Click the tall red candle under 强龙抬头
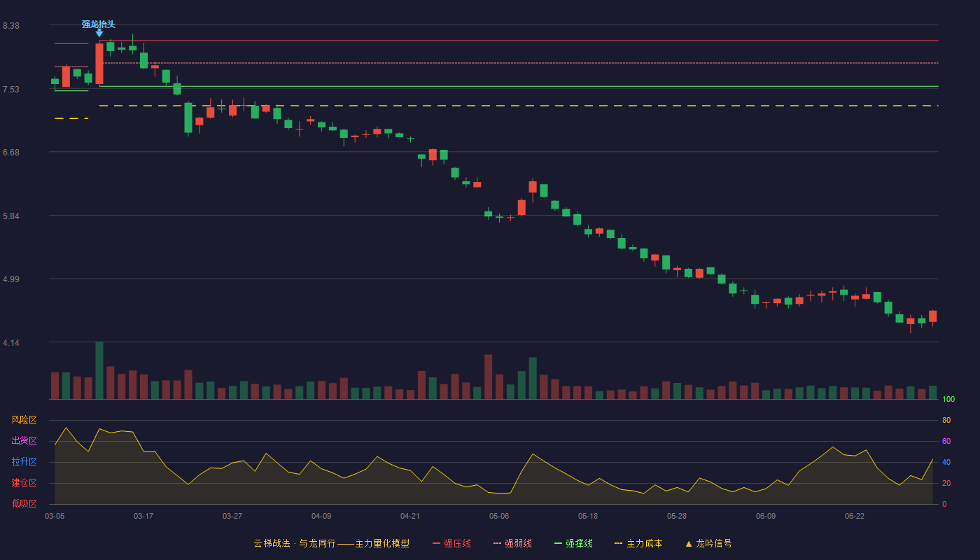980x560 pixels. tap(99, 64)
